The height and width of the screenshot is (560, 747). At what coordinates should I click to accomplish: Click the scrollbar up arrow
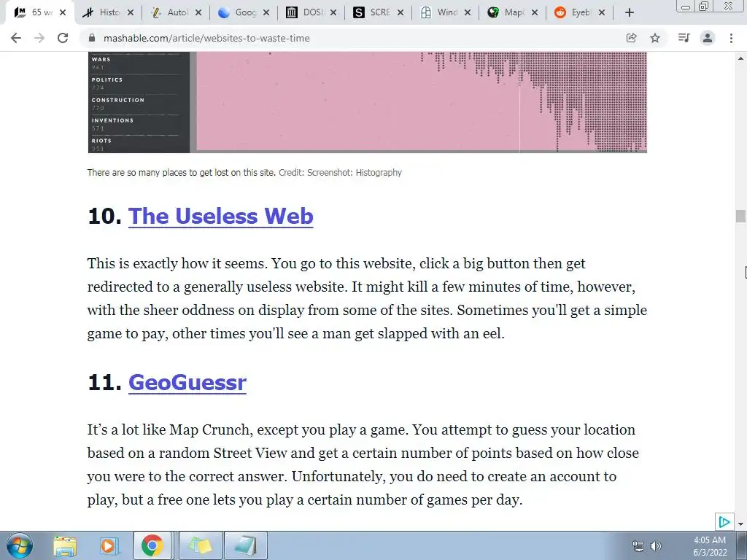740,58
